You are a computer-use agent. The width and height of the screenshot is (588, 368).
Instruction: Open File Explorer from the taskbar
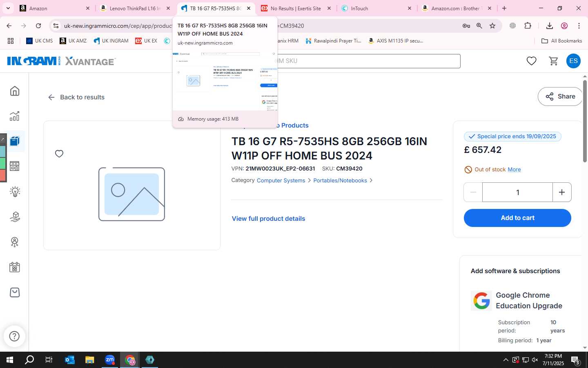[x=90, y=360]
